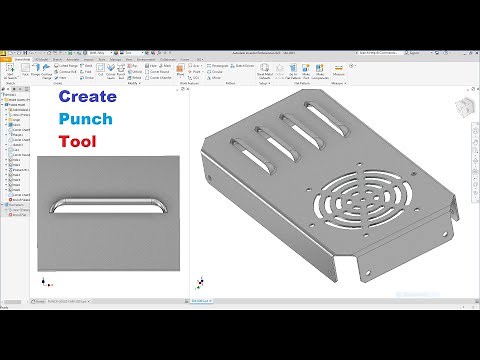
Task: Select the Bend tool
Action: [x=86, y=66]
